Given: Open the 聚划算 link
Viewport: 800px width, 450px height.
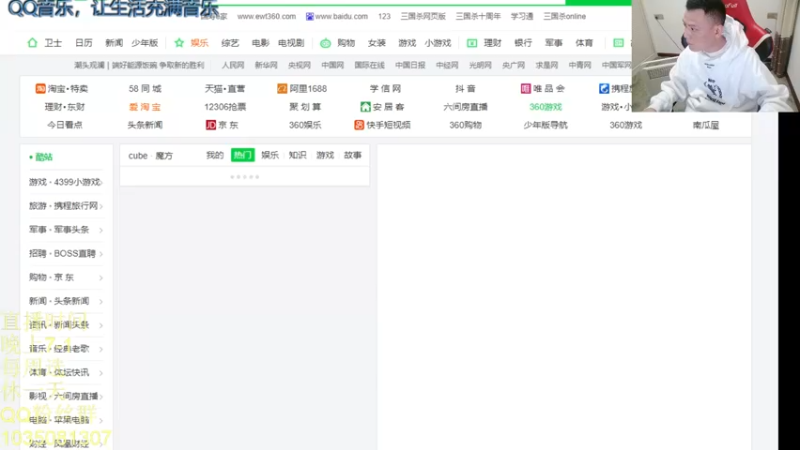Looking at the screenshot, I should (305, 107).
